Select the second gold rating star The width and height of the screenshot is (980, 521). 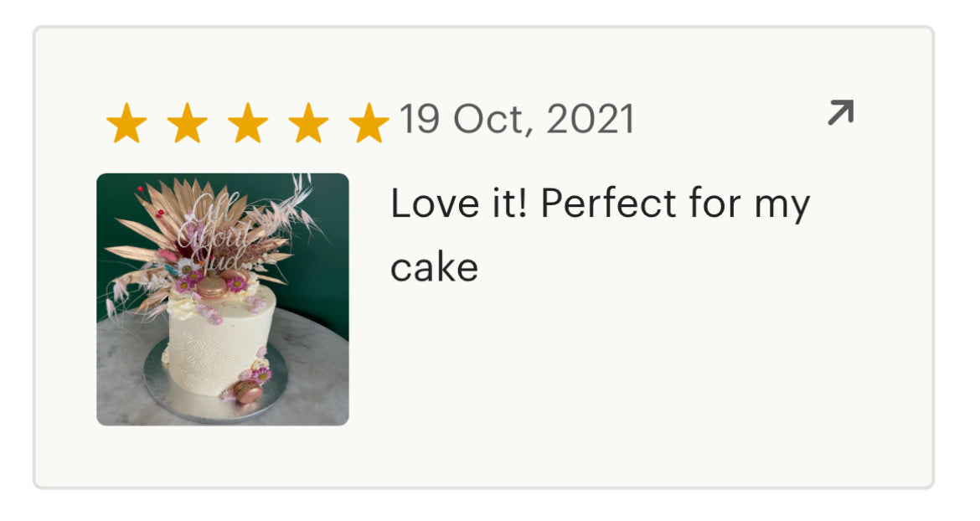[188, 123]
